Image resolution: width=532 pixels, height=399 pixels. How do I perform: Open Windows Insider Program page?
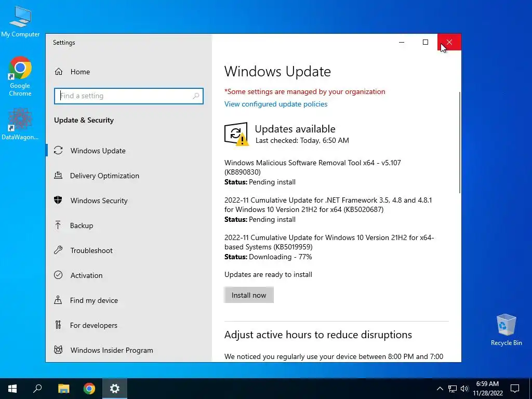pos(129,350)
